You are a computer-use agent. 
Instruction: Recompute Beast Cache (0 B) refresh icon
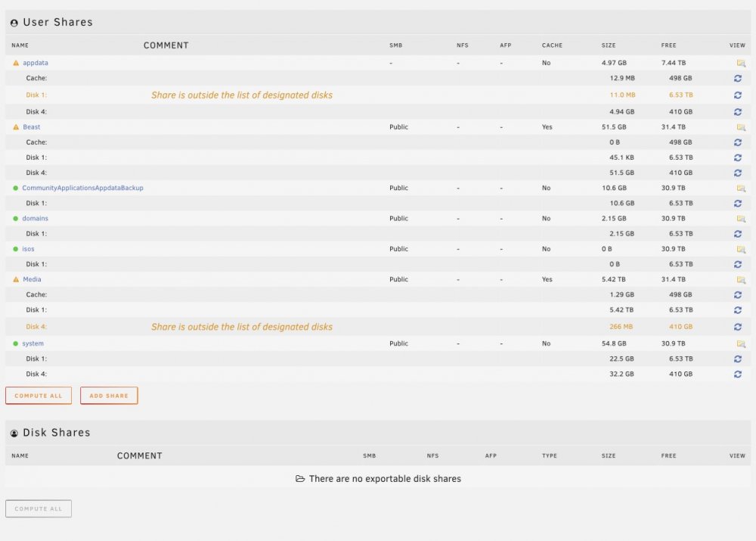click(738, 142)
